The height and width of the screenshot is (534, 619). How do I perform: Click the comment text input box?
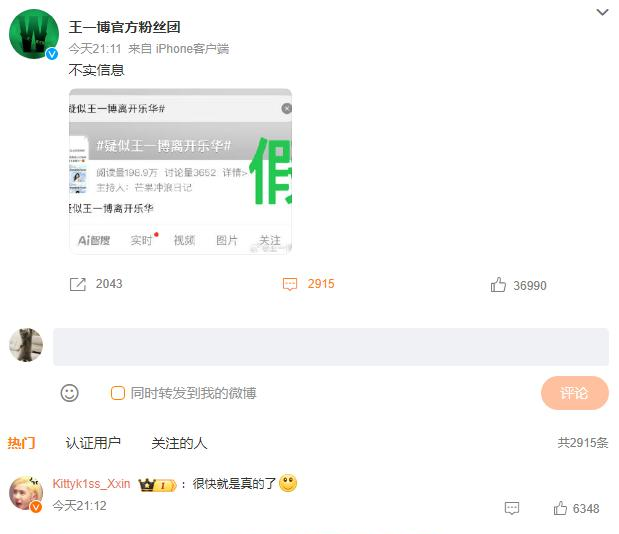point(331,347)
